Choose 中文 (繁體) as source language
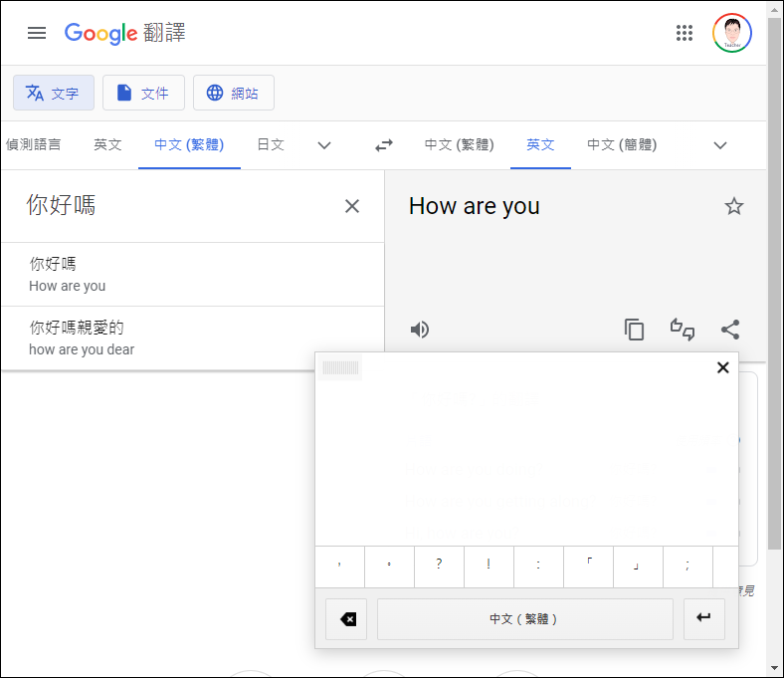Image resolution: width=784 pixels, height=678 pixels. click(189, 145)
